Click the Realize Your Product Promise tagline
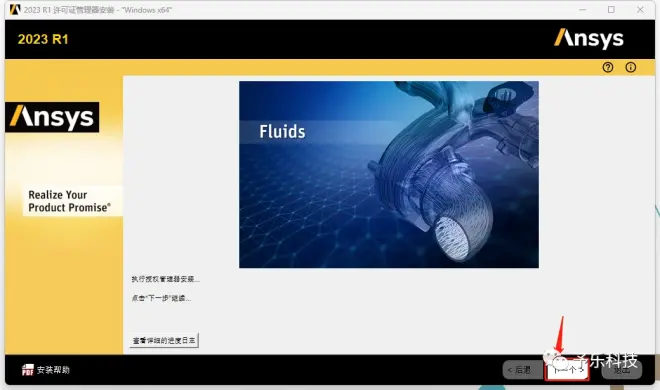This screenshot has height=390, width=660. 69,201
